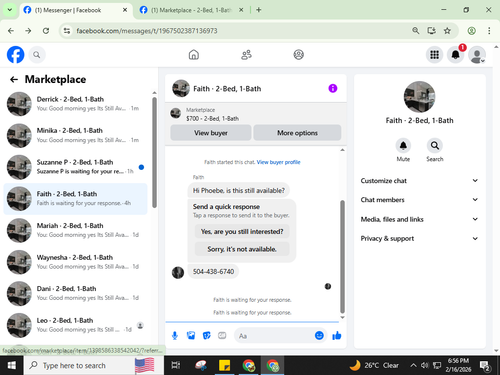Reload the page
Viewport: 500px width, 375px height.
coord(46,31)
